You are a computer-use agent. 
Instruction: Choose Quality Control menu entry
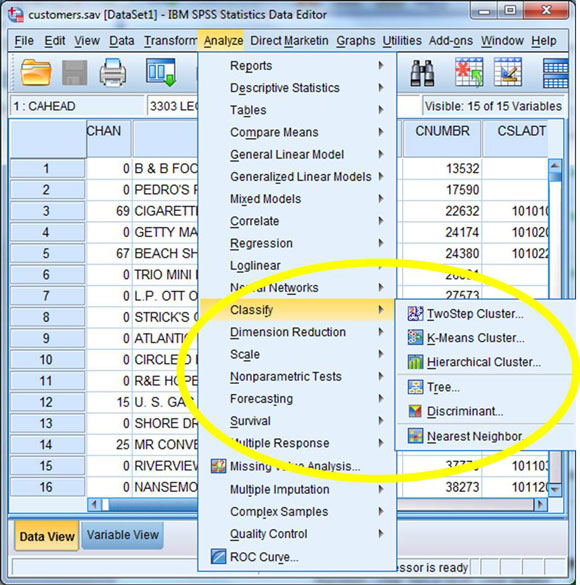(297, 534)
